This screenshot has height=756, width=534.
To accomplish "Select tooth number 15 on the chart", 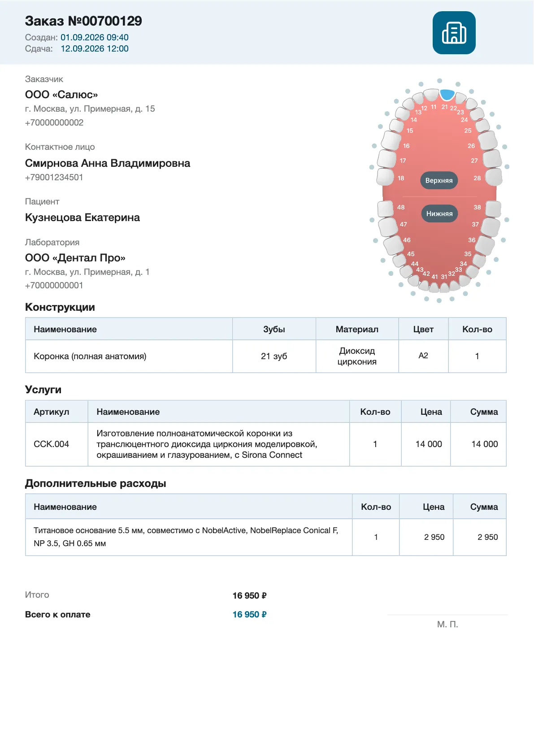I will click(x=396, y=125).
